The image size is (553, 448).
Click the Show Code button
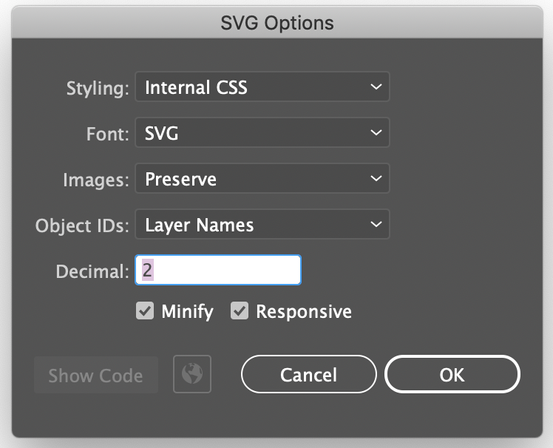(x=96, y=375)
